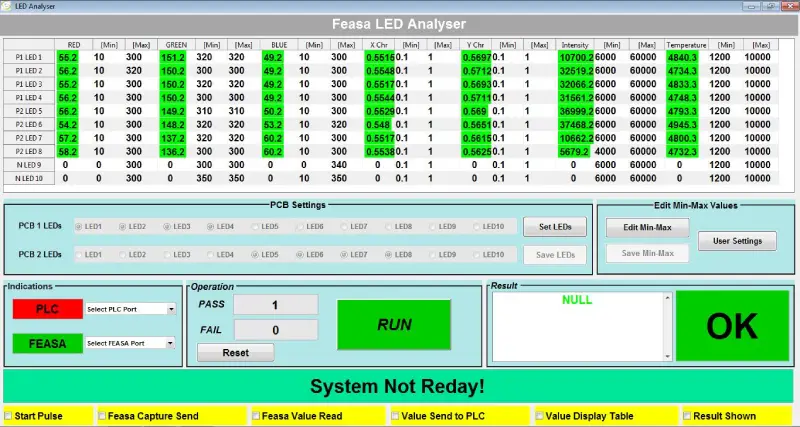
Task: Select LED5 radio in PCB 1 LEDs row
Action: tap(255, 227)
